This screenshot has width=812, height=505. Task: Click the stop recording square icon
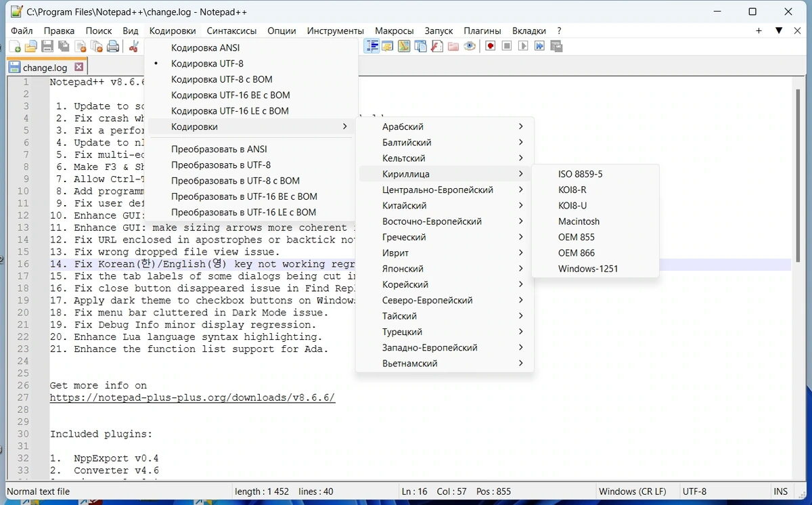507,47
